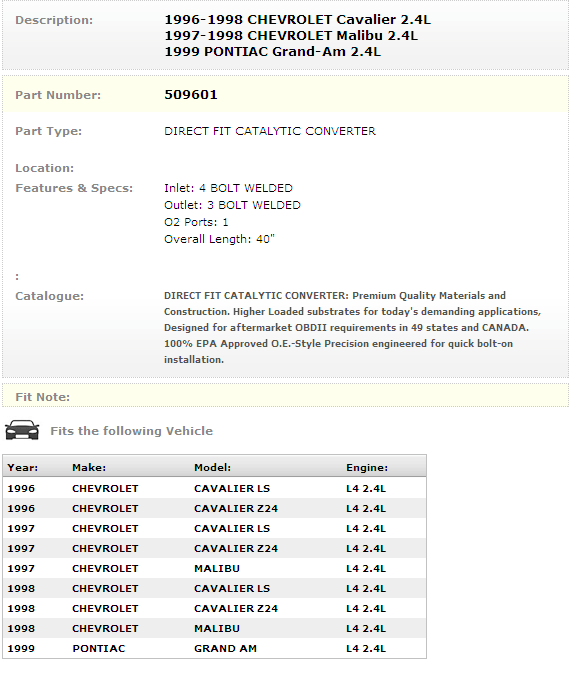Click the car icon beside Fits the following Vehicle
This screenshot has height=691, width=570.
tap(22, 430)
